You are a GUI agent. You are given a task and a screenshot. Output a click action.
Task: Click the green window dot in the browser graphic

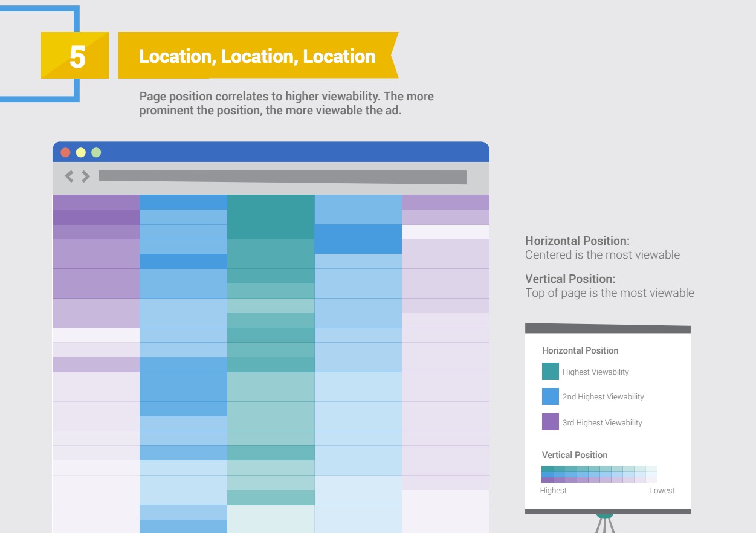(96, 152)
